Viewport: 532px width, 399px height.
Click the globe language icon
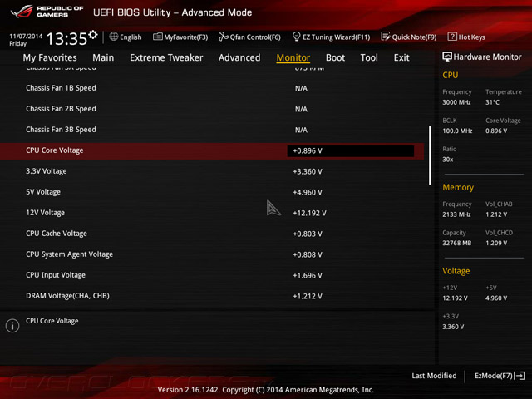[x=114, y=37]
